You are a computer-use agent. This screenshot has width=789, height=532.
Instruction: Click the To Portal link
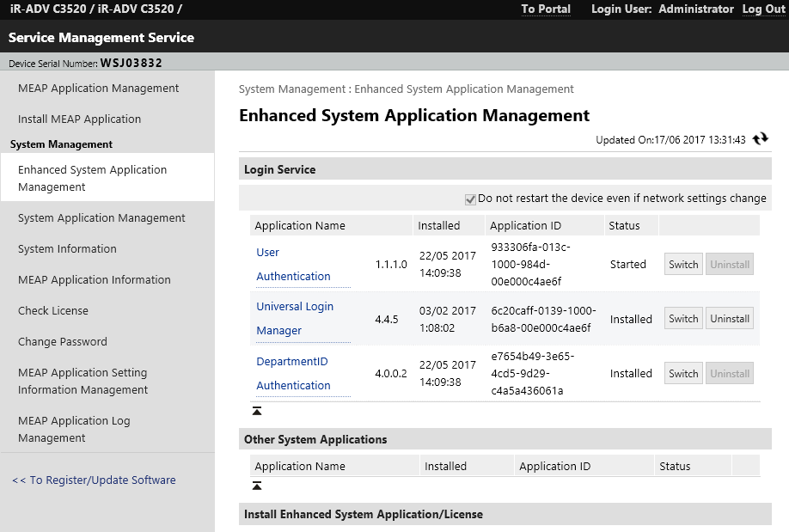[x=546, y=9]
